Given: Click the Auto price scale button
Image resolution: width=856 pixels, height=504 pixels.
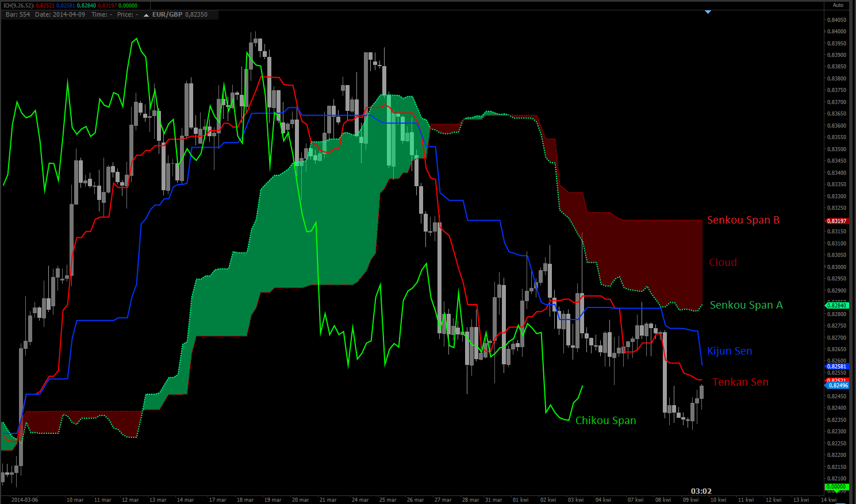Looking at the screenshot, I should [x=838, y=5].
